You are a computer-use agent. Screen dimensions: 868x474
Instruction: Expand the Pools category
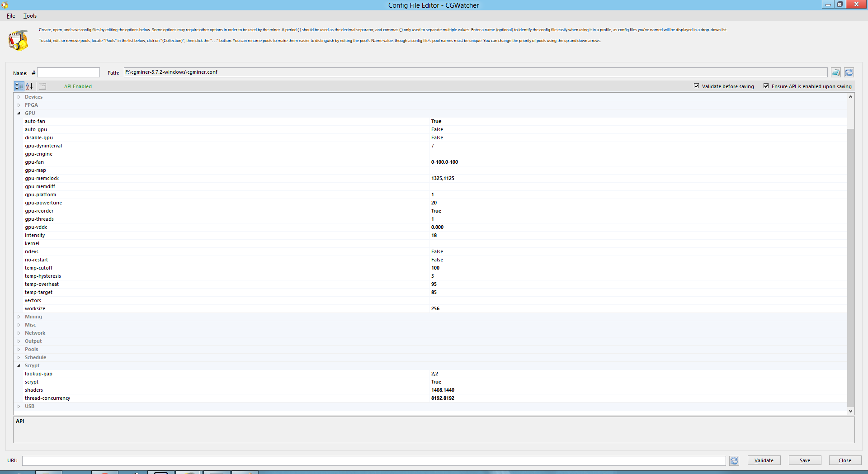point(19,349)
